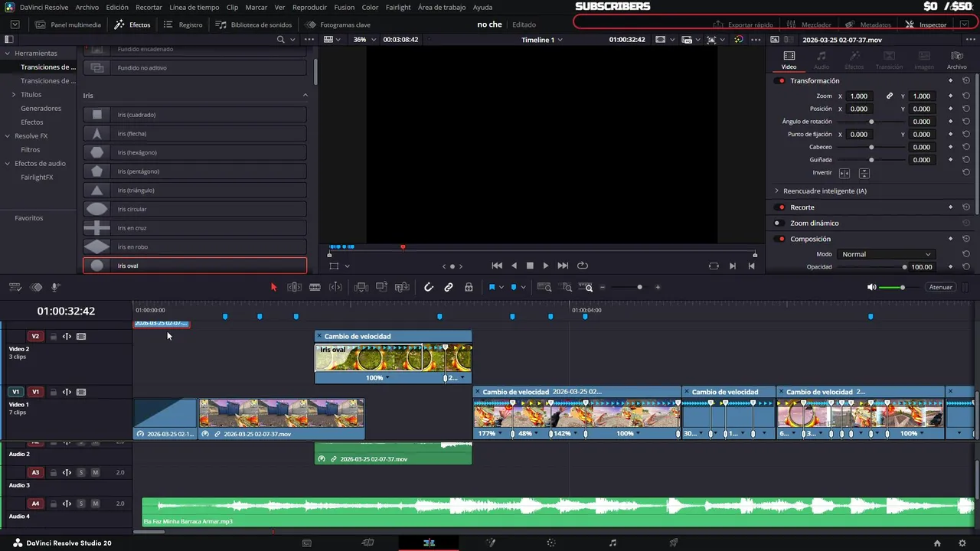The image size is (980, 551).
Task: Choose the Blade edit tool
Action: (315, 287)
